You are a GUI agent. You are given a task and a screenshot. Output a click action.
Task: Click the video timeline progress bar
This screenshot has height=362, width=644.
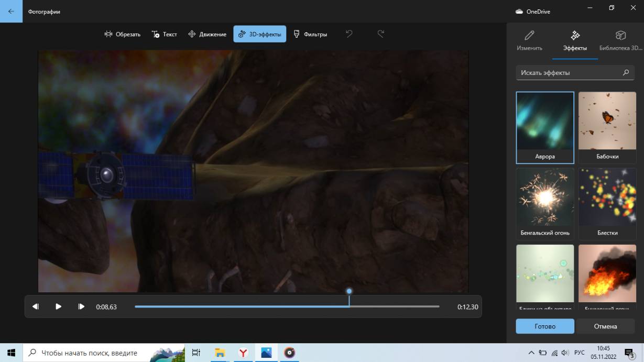coord(287,306)
